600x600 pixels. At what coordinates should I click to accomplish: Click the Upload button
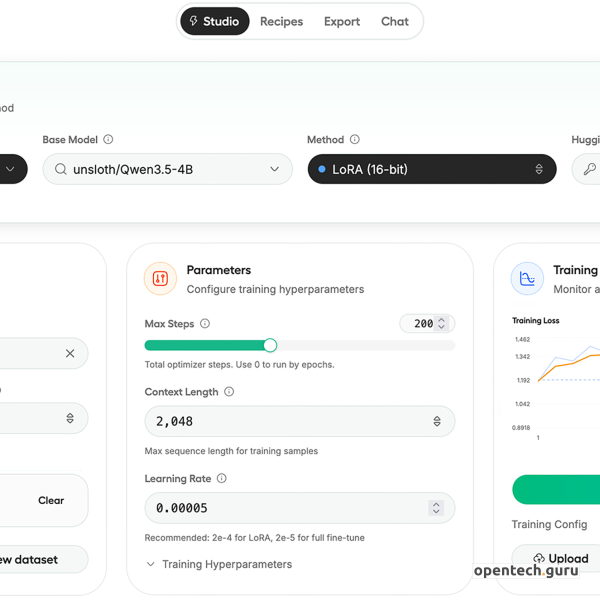(560, 558)
